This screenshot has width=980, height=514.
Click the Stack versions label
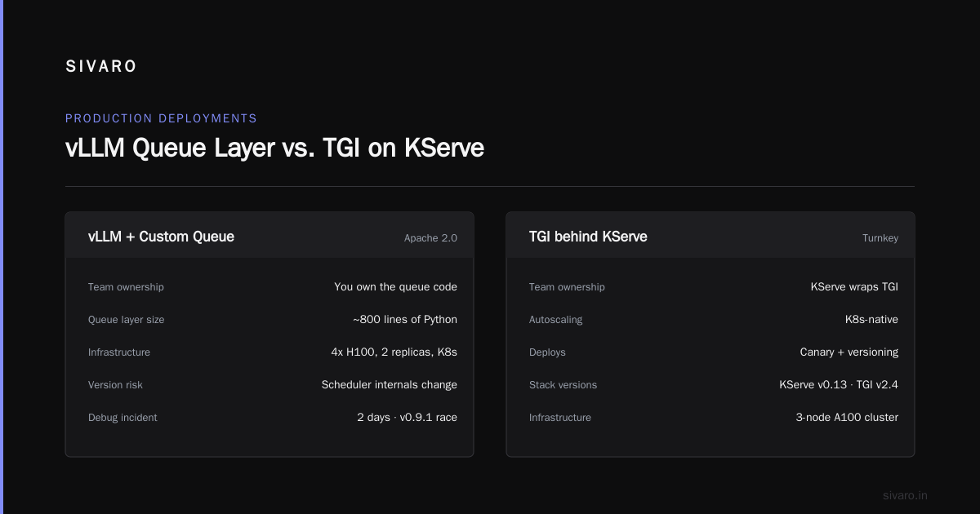click(563, 385)
